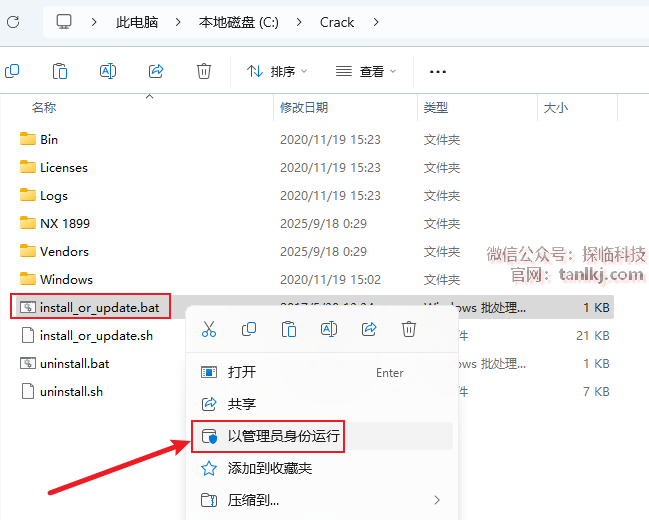Select the NX 1899 folder

[x=65, y=224]
